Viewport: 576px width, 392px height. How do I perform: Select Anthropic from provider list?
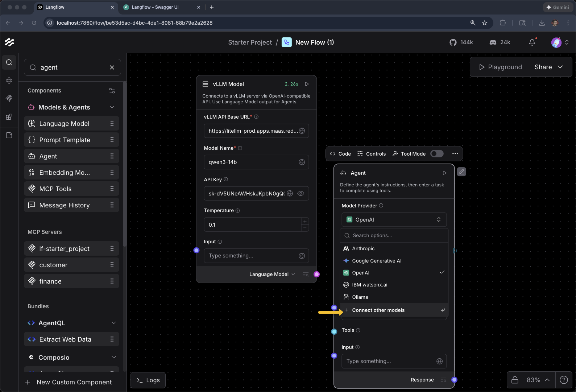pos(363,248)
